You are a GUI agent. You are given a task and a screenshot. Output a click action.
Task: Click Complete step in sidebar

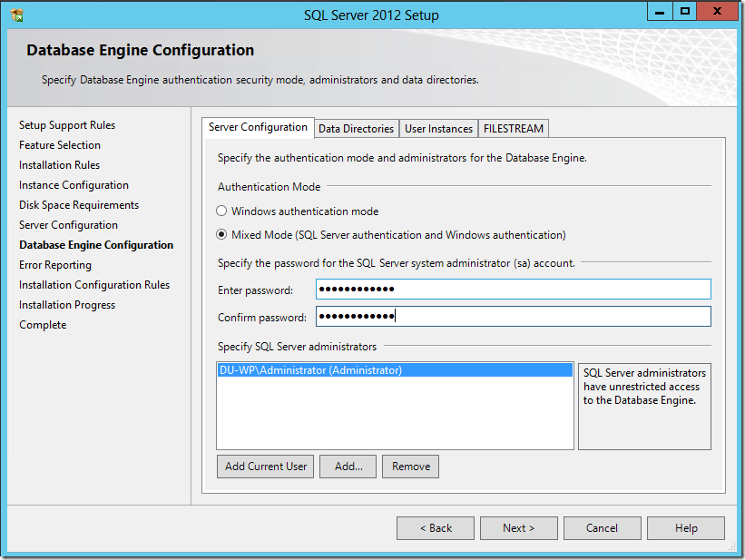click(x=43, y=325)
